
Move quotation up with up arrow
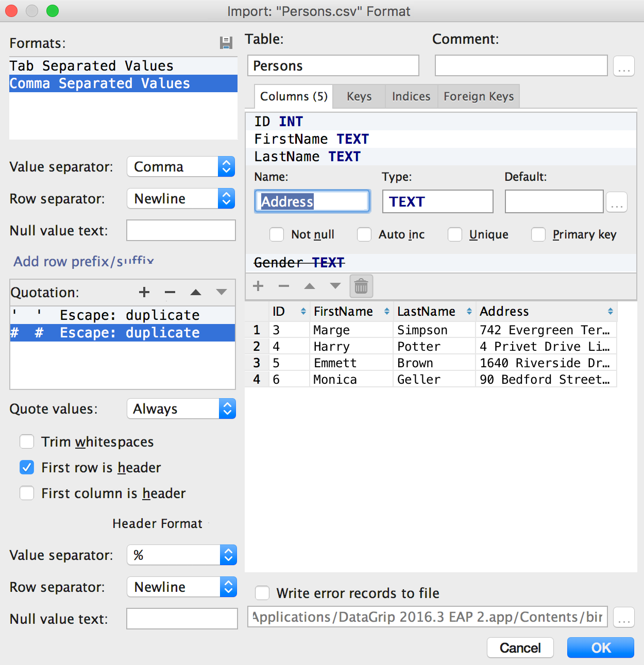pos(196,292)
